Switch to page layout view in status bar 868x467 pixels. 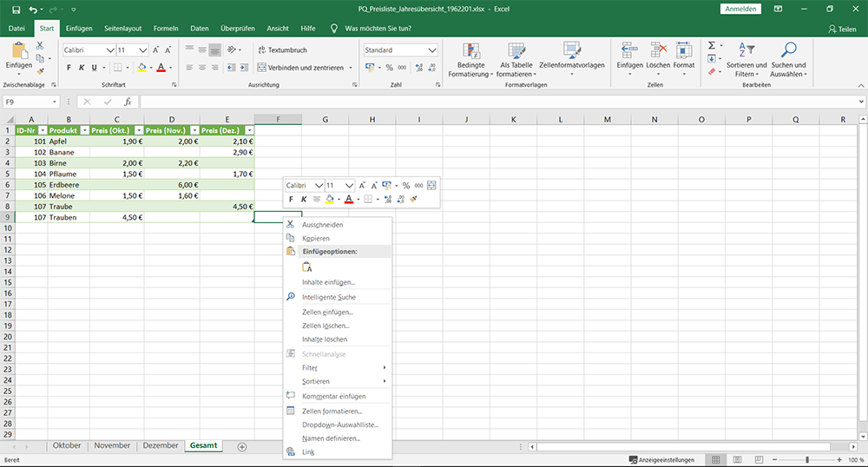pos(737,460)
